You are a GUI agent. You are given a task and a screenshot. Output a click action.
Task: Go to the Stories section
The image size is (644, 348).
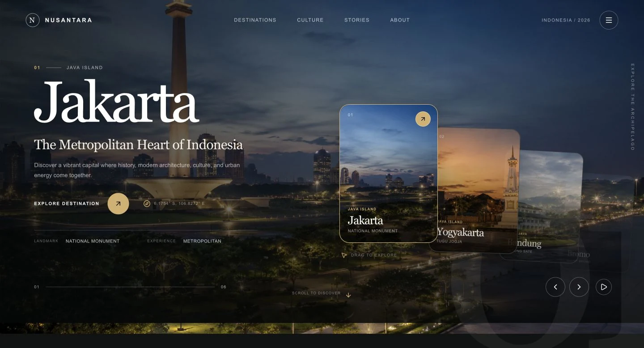[x=357, y=20]
